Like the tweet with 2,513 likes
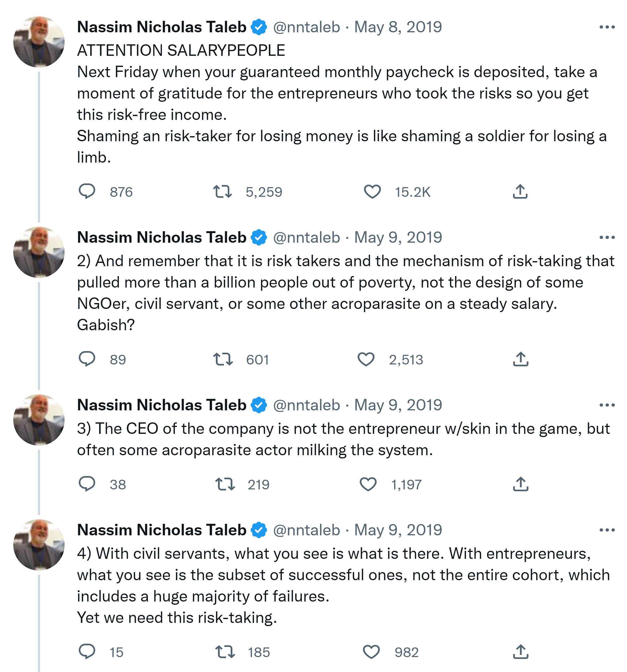Screen dimensions: 627x672 click(x=366, y=359)
